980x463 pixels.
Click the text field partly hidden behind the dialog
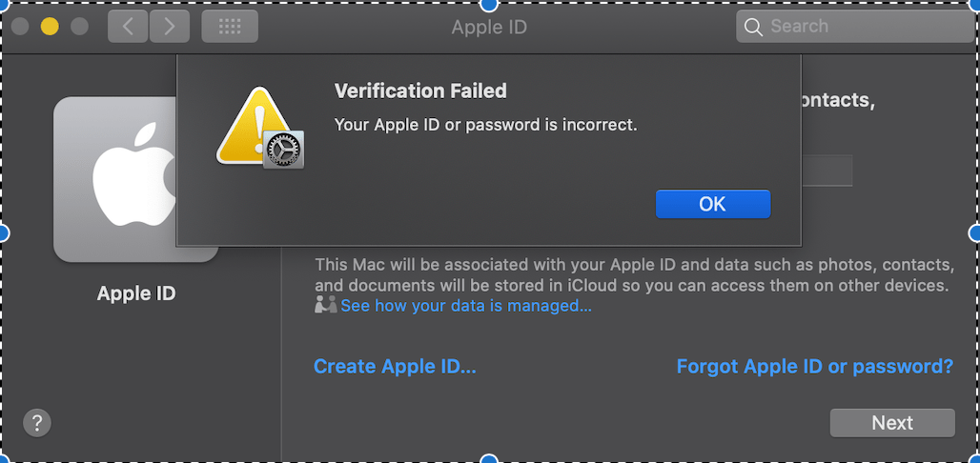point(826,171)
